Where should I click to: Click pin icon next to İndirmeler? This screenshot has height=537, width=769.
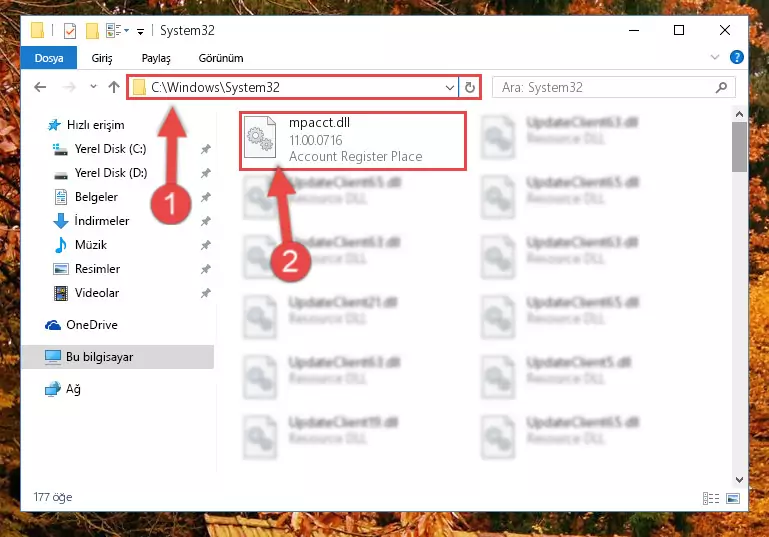point(205,221)
